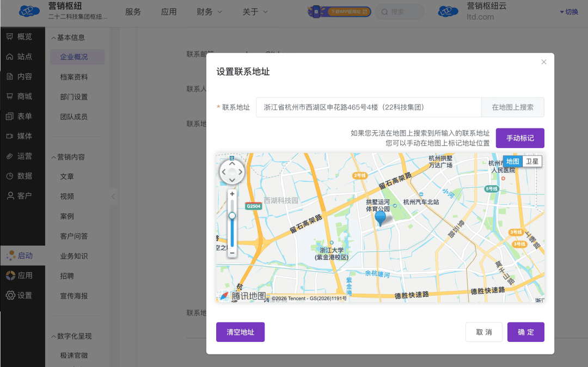Click the map zoom slider handle
Screen dimensions: 588x367
[x=232, y=216]
